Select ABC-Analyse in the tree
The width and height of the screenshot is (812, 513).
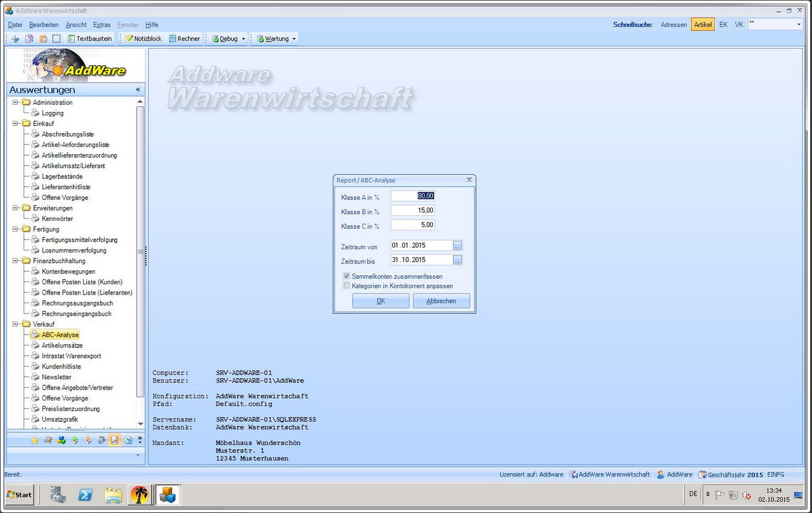tap(60, 335)
